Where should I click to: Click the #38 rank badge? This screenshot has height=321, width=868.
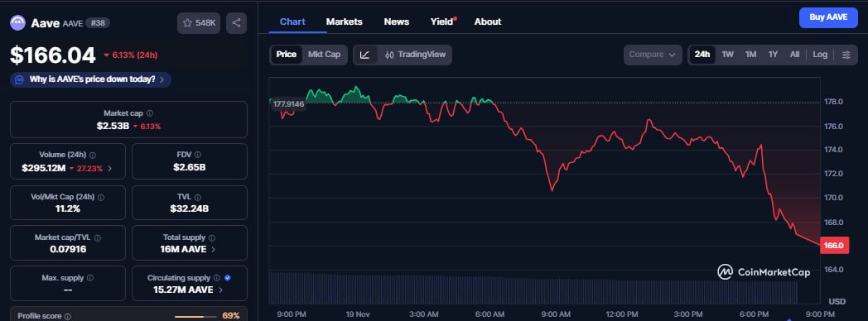(x=98, y=23)
